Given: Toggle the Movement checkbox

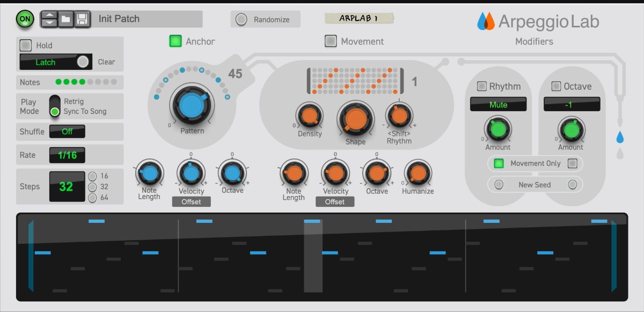Looking at the screenshot, I should point(330,41).
